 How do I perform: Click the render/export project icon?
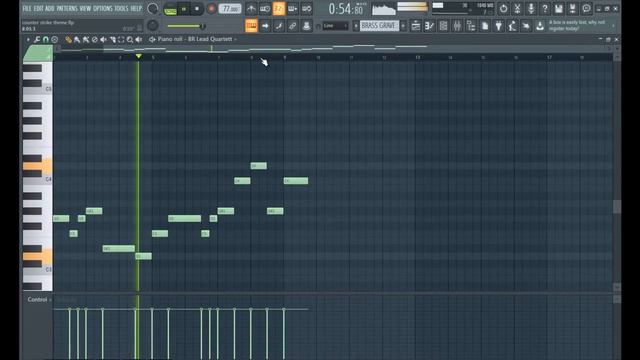coord(572,9)
